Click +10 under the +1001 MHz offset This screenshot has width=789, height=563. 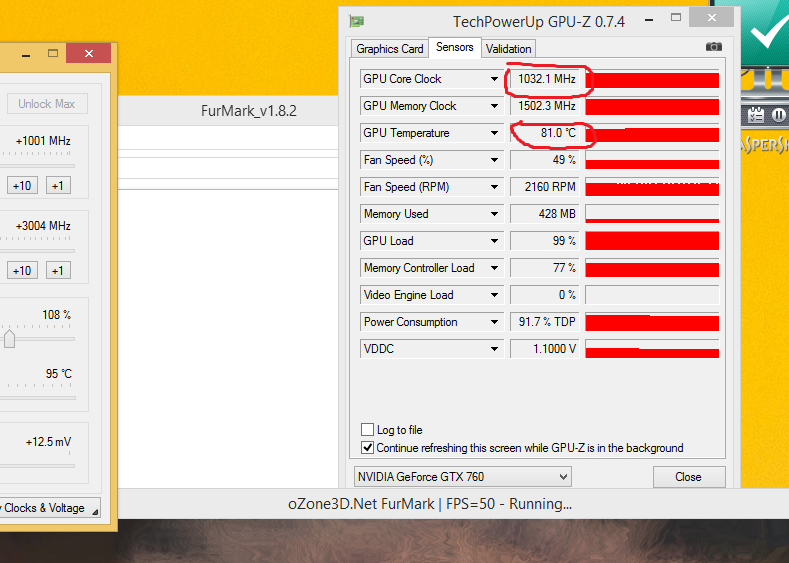[x=22, y=186]
